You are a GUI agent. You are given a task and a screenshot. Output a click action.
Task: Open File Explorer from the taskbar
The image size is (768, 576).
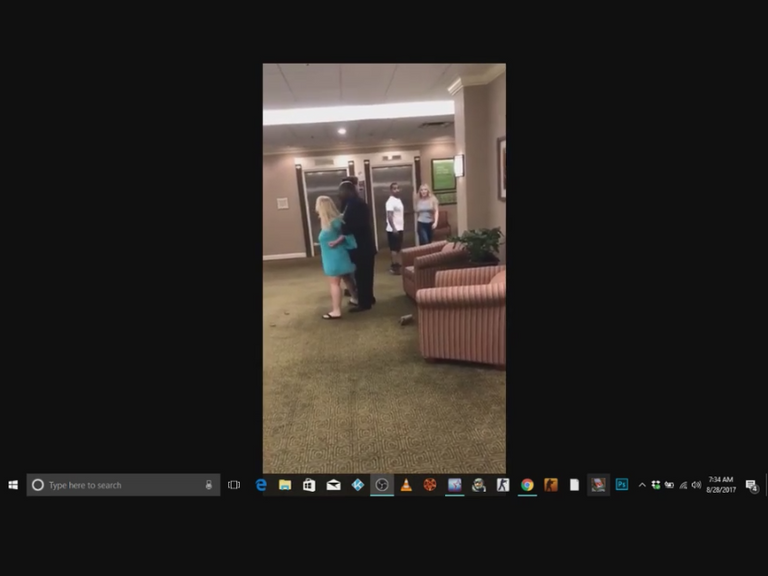285,485
